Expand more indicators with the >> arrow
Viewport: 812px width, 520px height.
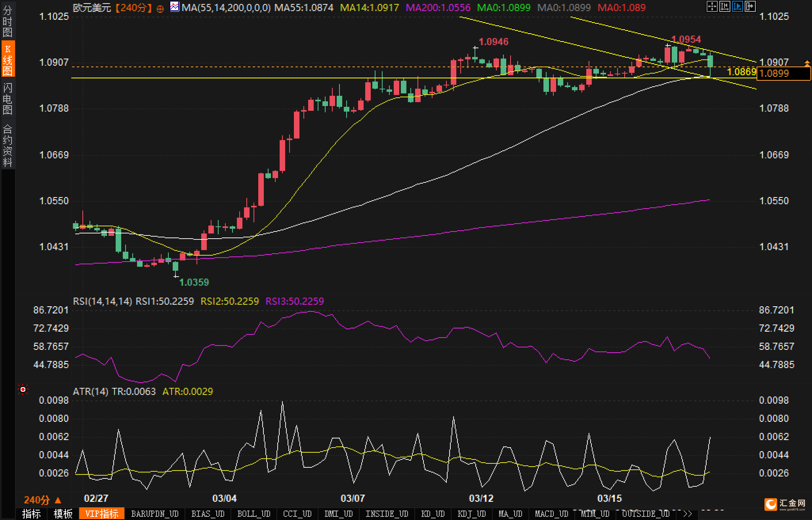pos(687,514)
